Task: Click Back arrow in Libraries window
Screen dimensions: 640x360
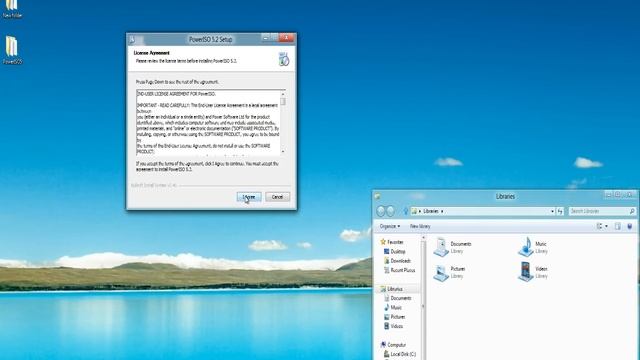Action: point(381,211)
